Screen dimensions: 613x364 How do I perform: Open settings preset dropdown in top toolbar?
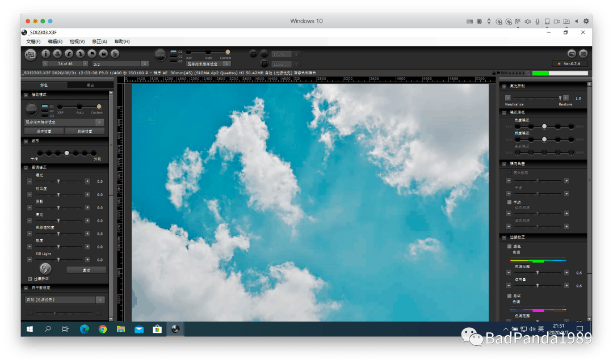[x=209, y=64]
